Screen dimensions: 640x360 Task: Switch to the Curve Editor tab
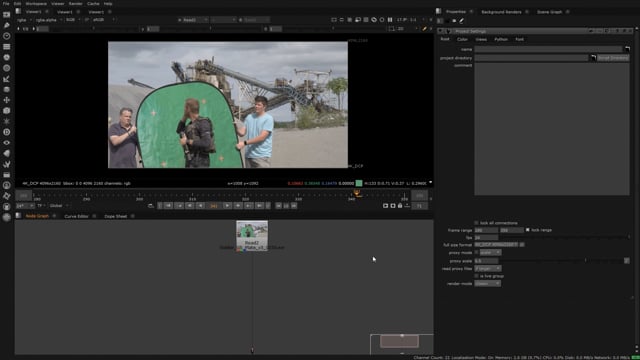[x=76, y=216]
